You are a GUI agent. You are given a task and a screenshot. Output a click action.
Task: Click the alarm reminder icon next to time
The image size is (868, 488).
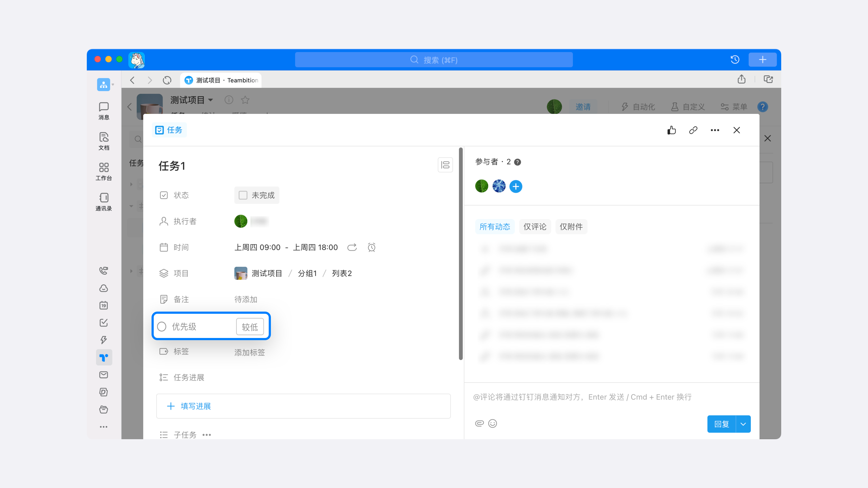(372, 247)
